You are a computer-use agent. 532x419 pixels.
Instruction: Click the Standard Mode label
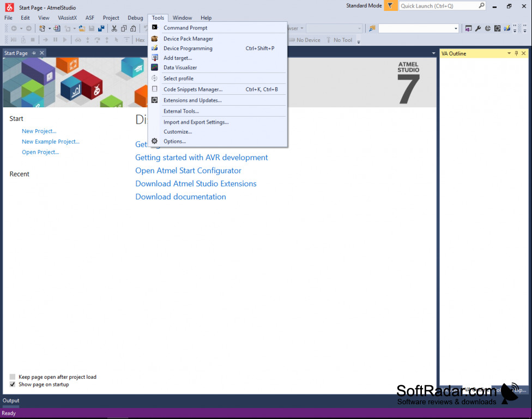point(364,5)
